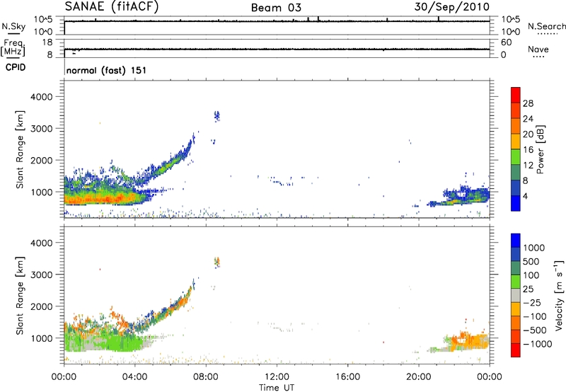Click the 20:00 time tick label
The image size is (566, 392).
tap(419, 377)
